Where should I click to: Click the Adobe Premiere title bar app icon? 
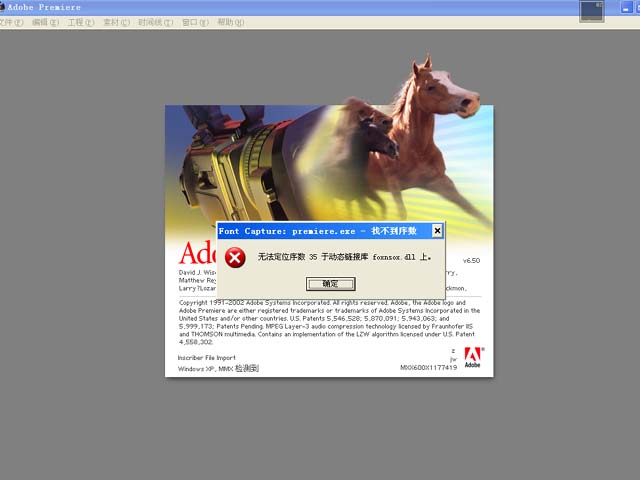point(2,7)
